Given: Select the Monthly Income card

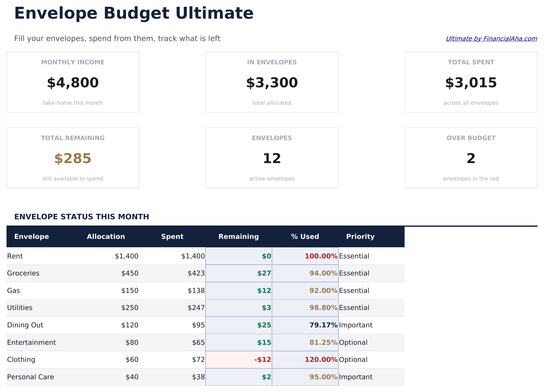Looking at the screenshot, I should pos(73,82).
